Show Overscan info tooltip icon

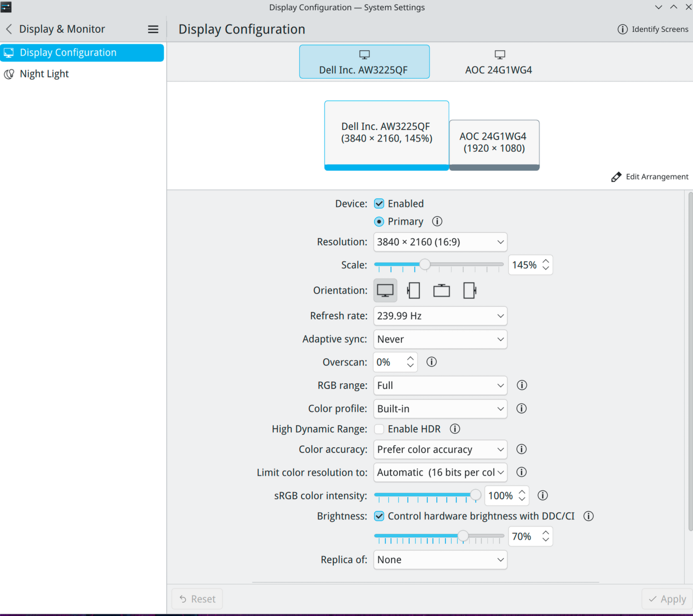pos(431,362)
